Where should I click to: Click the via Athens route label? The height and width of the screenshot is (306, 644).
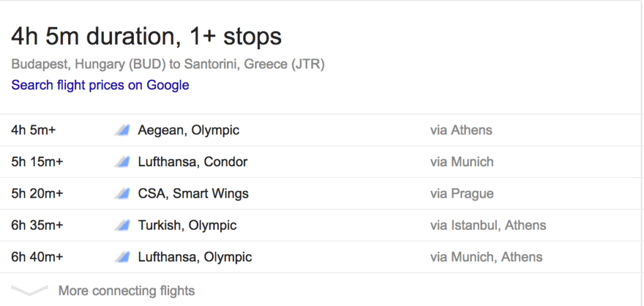(x=461, y=130)
